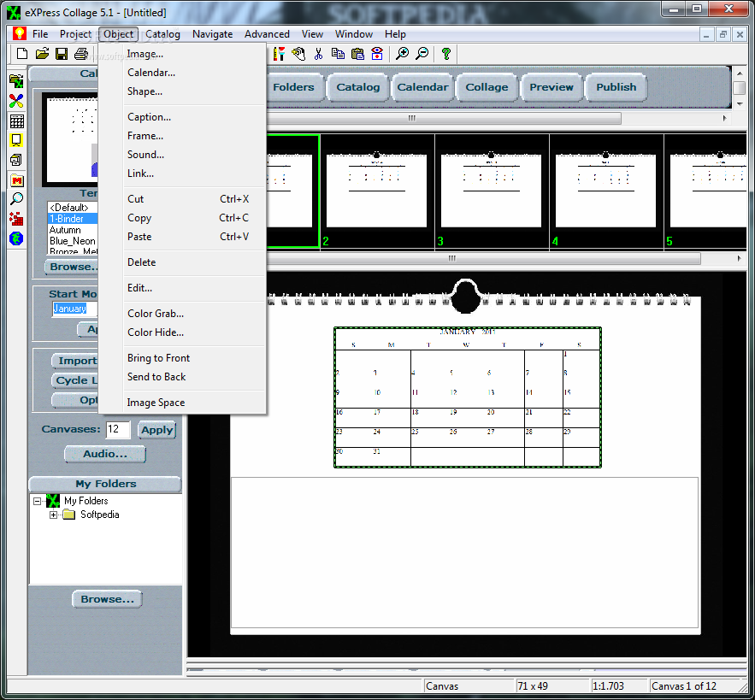Switch to the Collage tab
Screen dimensions: 755x700
click(487, 87)
